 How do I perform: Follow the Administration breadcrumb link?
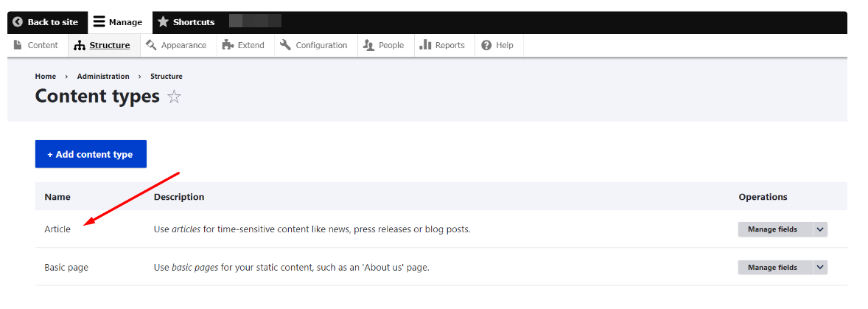103,77
